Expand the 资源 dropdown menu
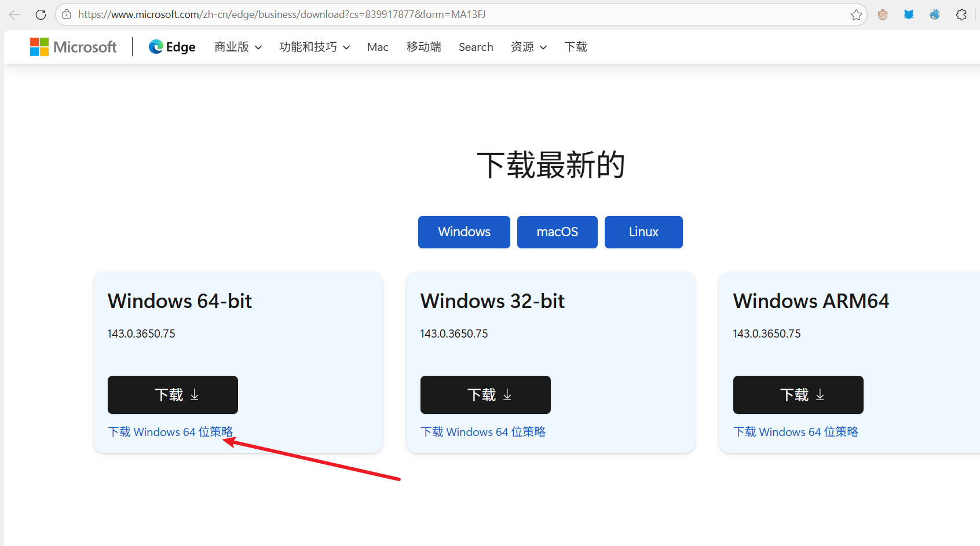Viewport: 980px width, 546px height. pos(529,47)
